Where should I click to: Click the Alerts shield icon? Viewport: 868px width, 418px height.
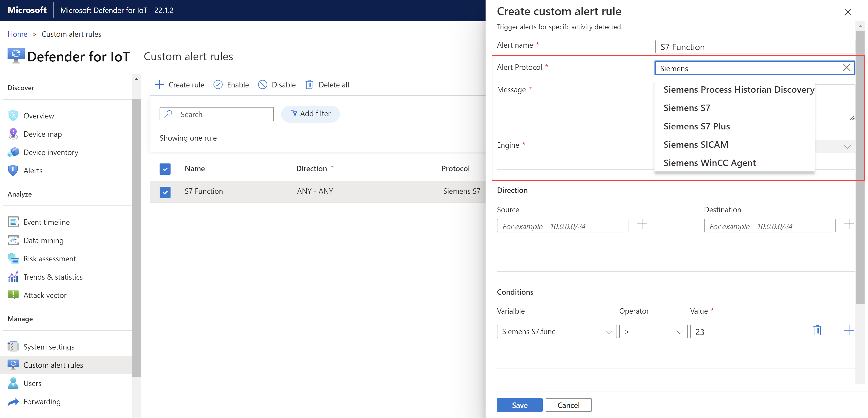coord(13,170)
